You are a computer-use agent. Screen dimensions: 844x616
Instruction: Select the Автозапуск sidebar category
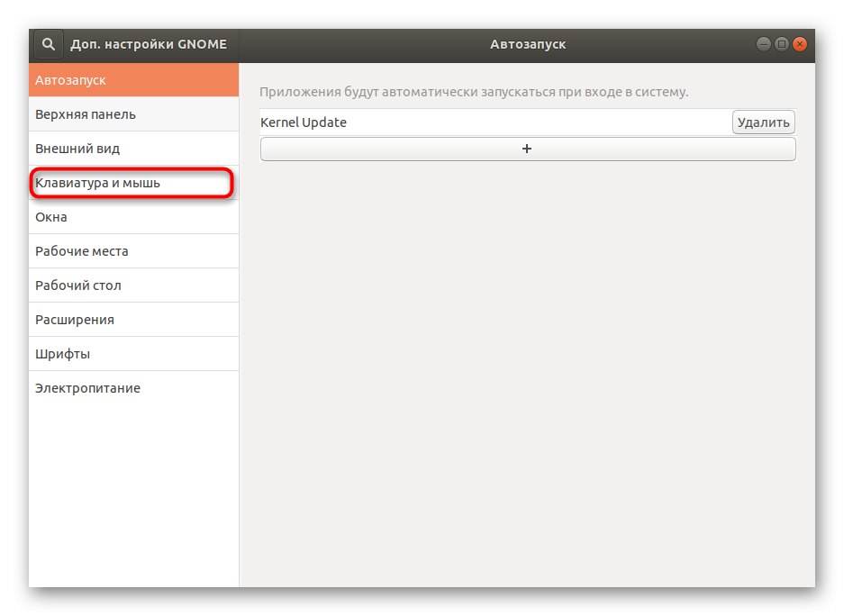[x=133, y=80]
